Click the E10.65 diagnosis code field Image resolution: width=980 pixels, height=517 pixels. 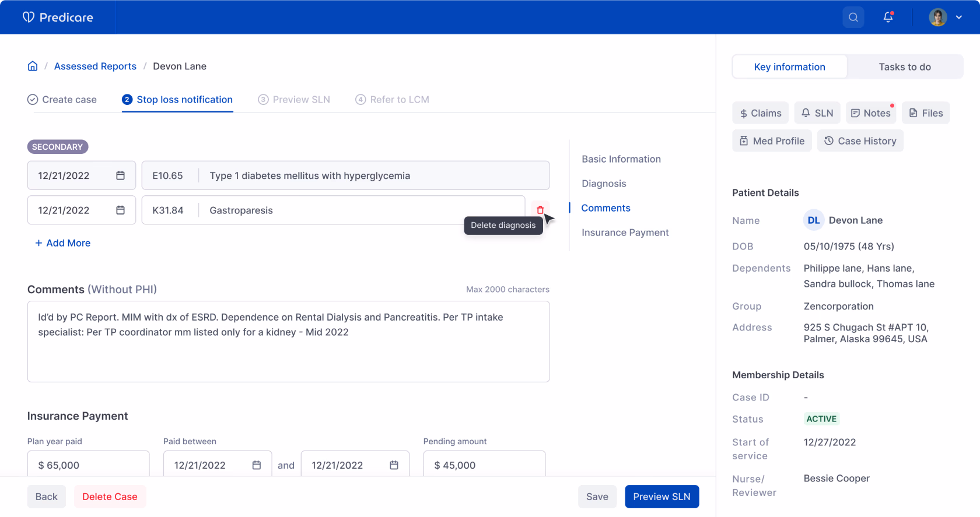pos(345,175)
